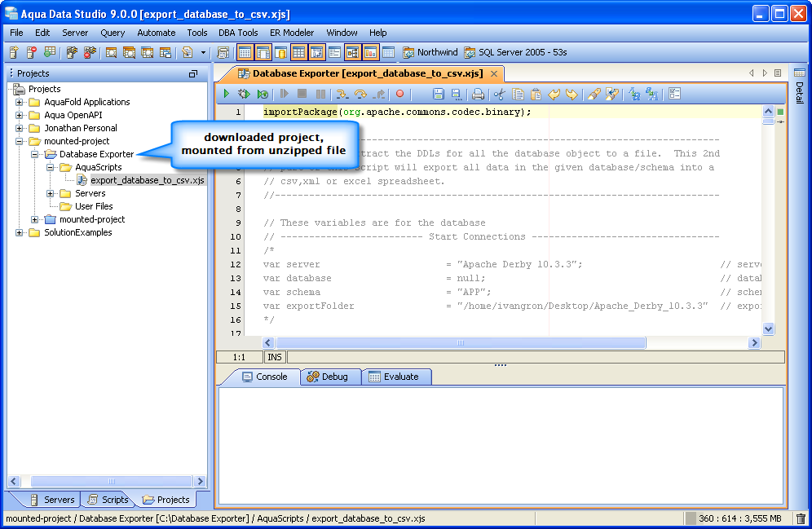Open the Help menu
The width and height of the screenshot is (812, 529).
[x=378, y=33]
